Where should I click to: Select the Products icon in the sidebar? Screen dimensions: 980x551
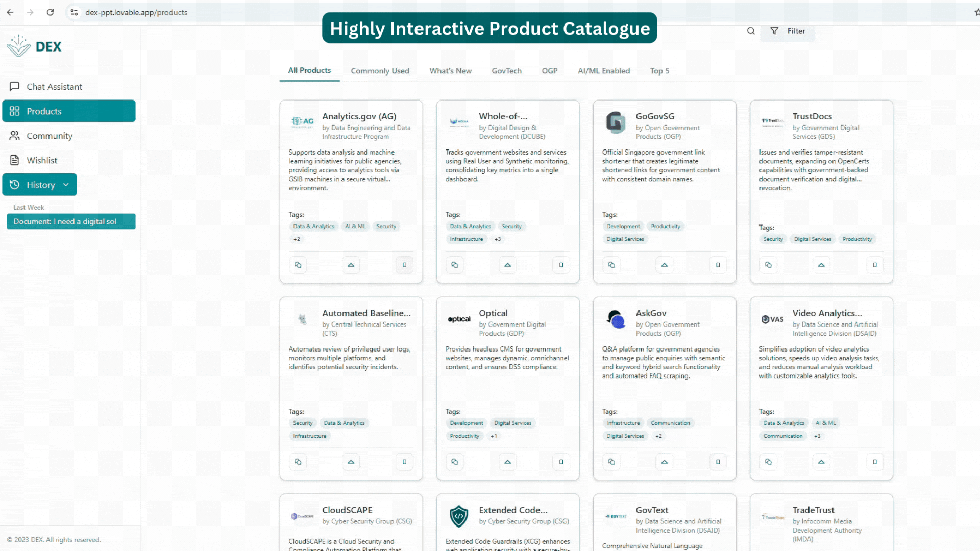coord(15,111)
